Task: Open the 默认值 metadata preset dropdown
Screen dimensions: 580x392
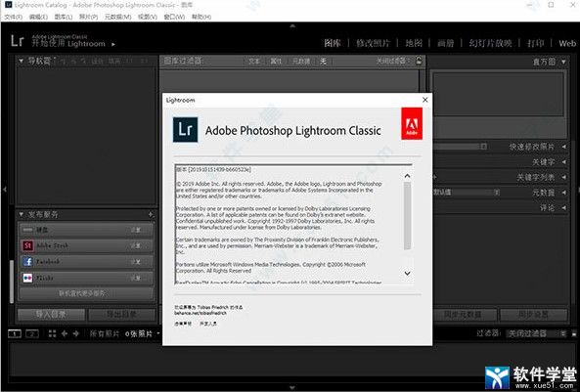Action: tap(467, 193)
